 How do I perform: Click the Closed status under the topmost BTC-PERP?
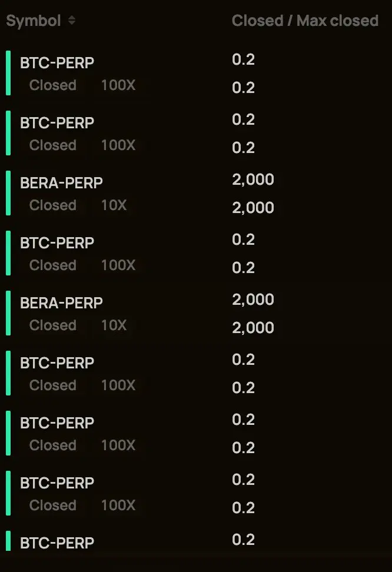(53, 85)
